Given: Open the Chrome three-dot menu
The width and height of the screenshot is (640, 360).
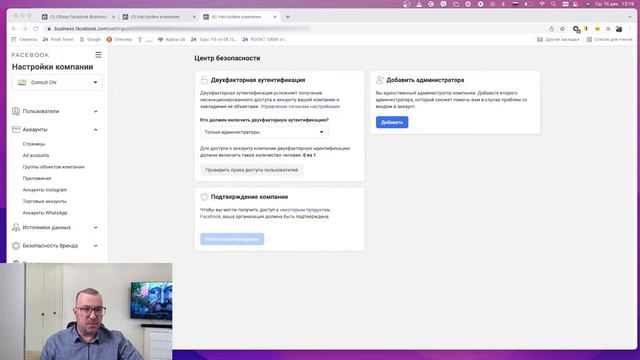Looking at the screenshot, I should point(630,29).
